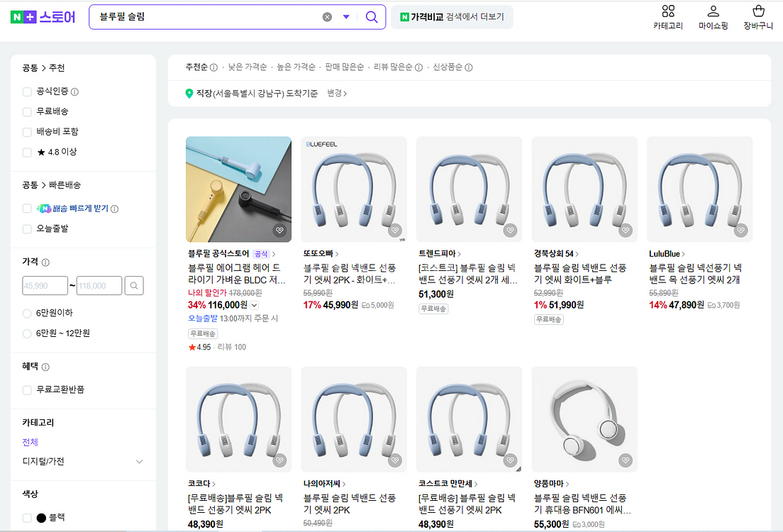Sort by 신상품순
Image resolution: width=783 pixels, height=532 pixels.
448,67
